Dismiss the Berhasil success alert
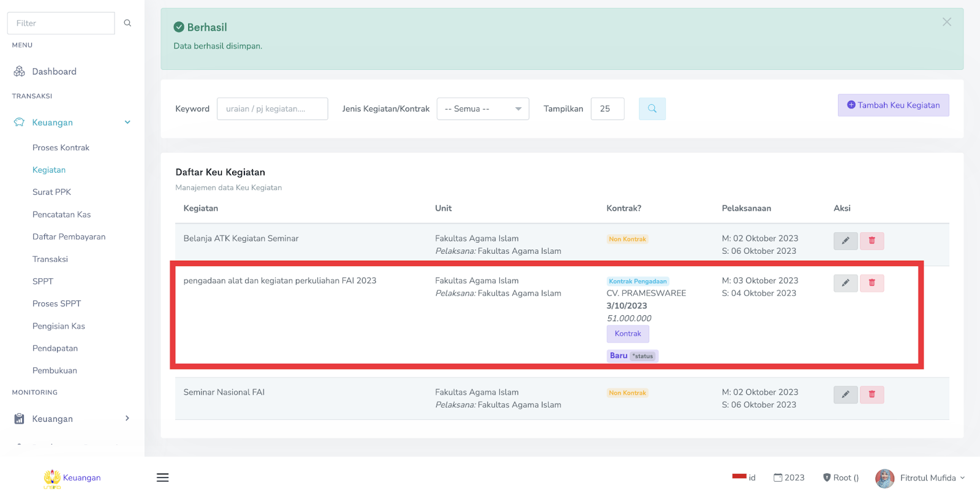980x499 pixels. (946, 22)
